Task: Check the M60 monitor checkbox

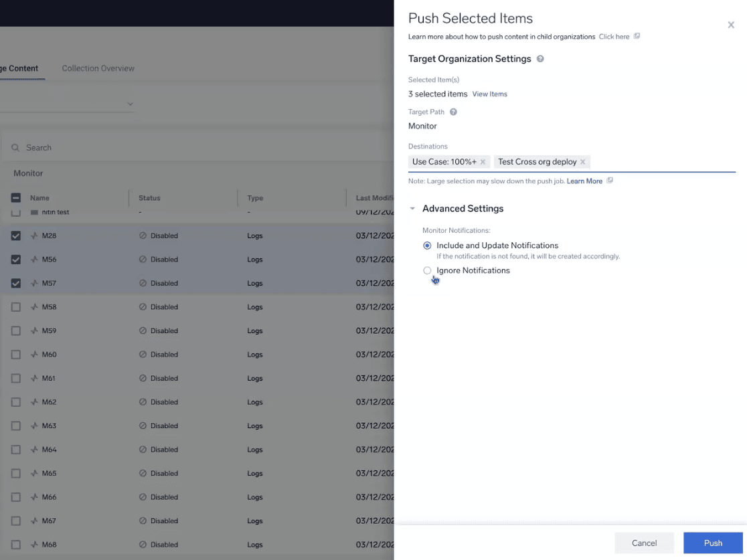Action: coord(16,355)
